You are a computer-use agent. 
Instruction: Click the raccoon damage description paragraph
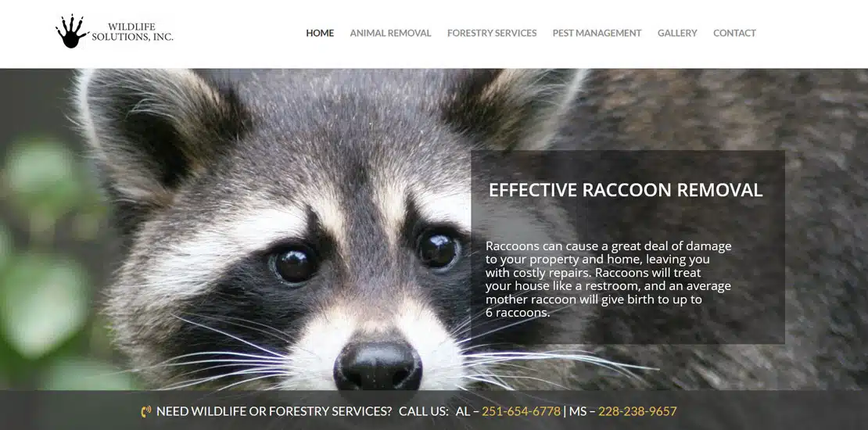point(608,279)
